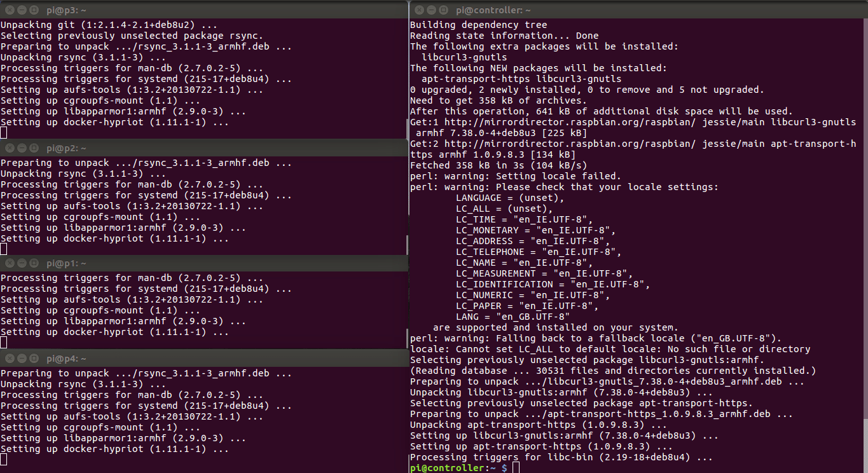868x473 pixels.
Task: Click 'LC_TELEPHONE = "en_IE.UTF-8"' line
Action: click(x=539, y=252)
